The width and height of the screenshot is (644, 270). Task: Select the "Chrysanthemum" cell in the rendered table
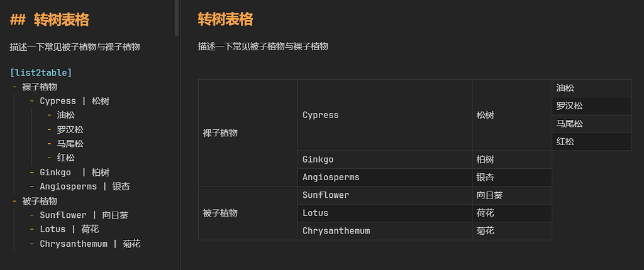pyautogui.click(x=336, y=231)
